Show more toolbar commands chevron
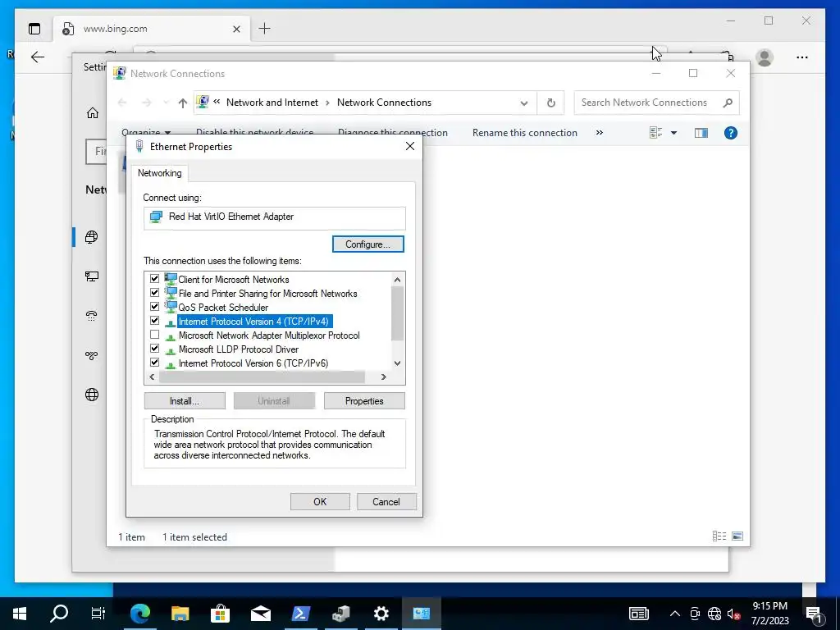 pyautogui.click(x=600, y=133)
